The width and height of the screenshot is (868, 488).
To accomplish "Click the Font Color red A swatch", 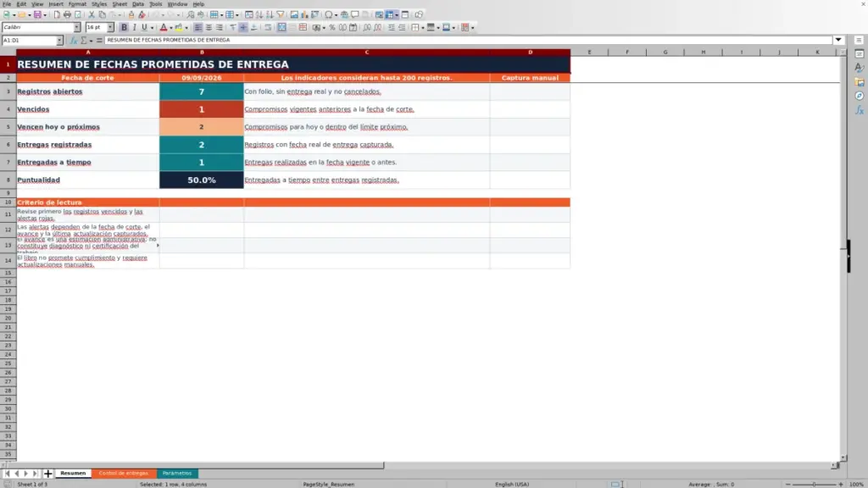I will (164, 28).
